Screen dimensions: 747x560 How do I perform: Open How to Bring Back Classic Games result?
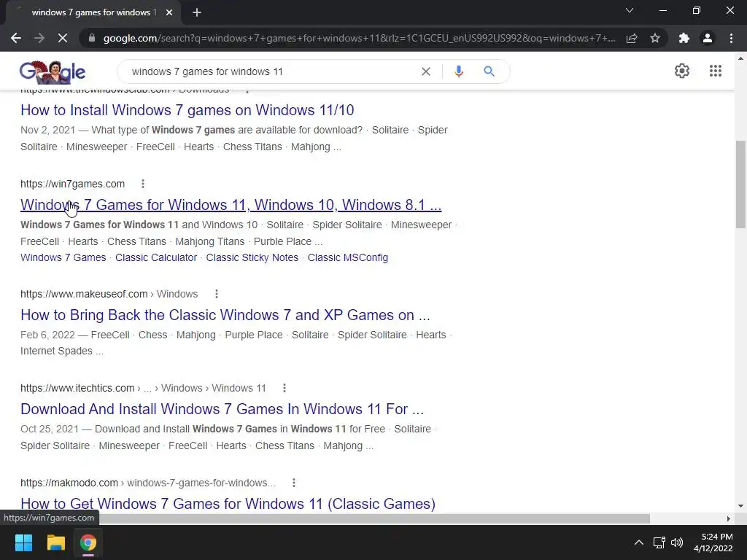[225, 315]
